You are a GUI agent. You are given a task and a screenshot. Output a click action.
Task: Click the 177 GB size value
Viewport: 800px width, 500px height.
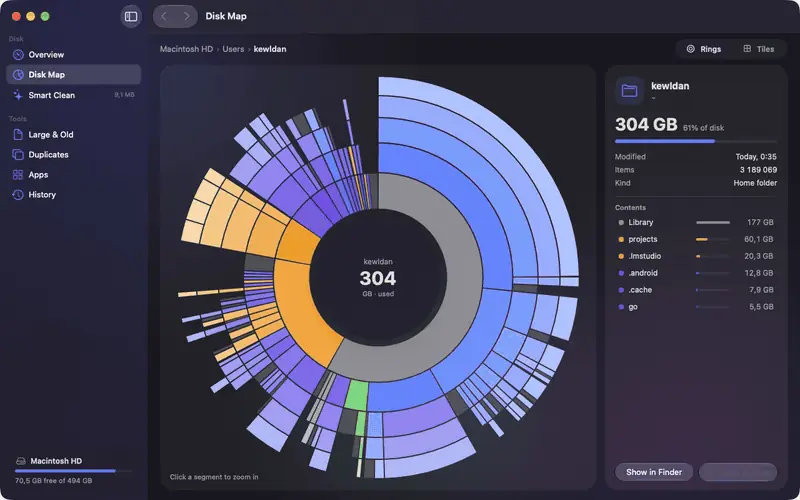[760, 222]
